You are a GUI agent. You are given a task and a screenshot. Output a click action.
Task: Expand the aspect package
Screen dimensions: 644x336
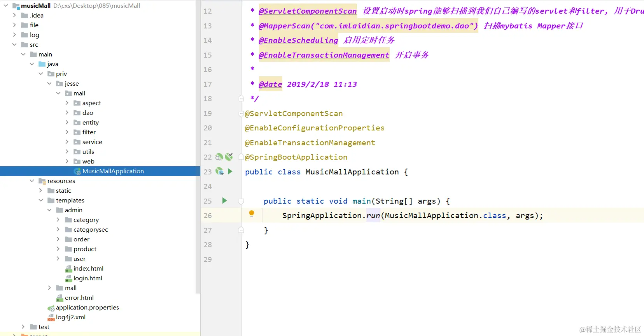click(67, 103)
